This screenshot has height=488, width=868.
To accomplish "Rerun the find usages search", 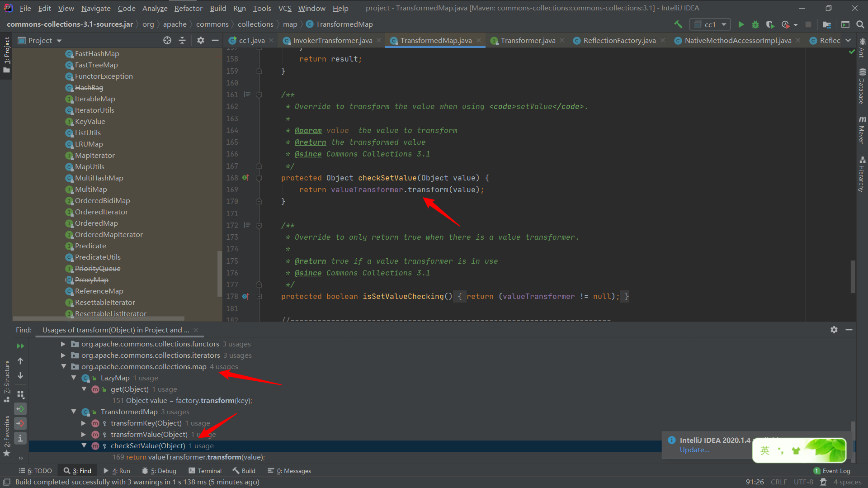I will pyautogui.click(x=20, y=346).
